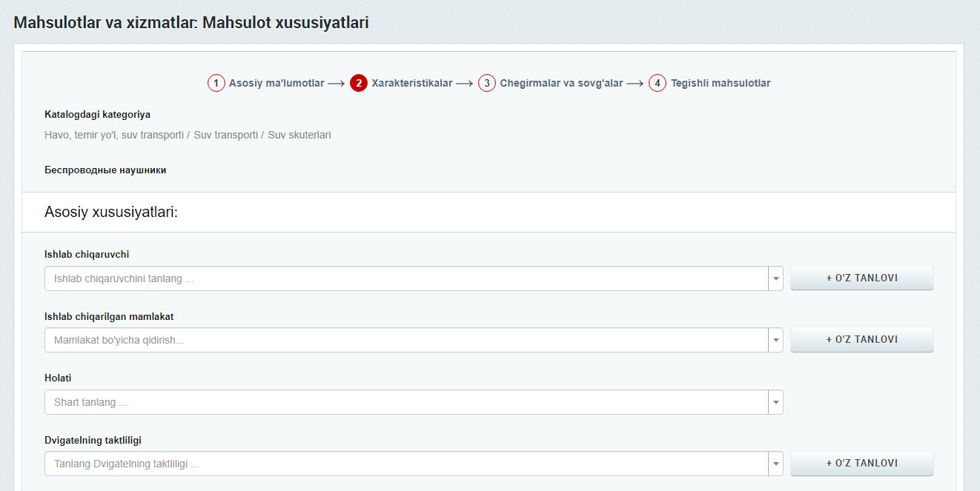Open Chegirmalar va sovg'alar step

pyautogui.click(x=561, y=83)
